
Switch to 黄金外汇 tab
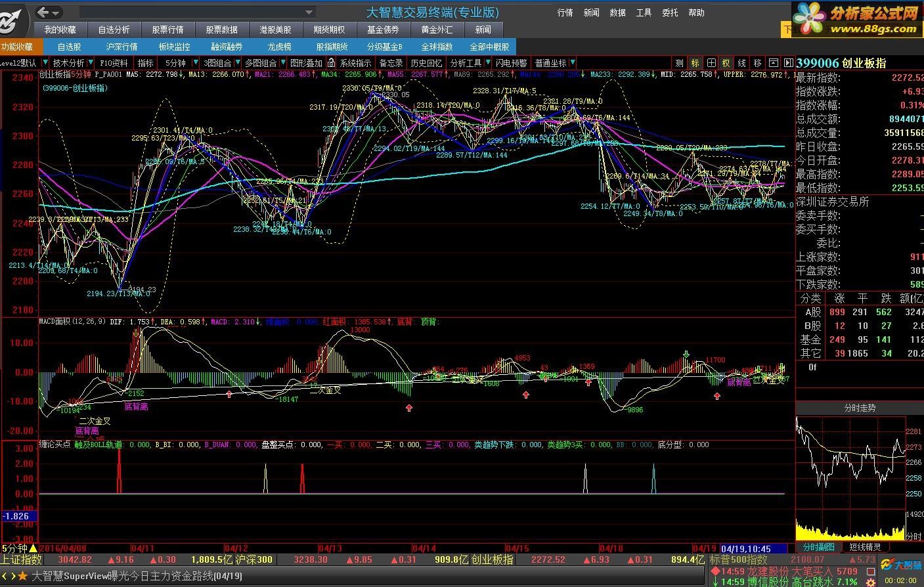click(x=437, y=30)
